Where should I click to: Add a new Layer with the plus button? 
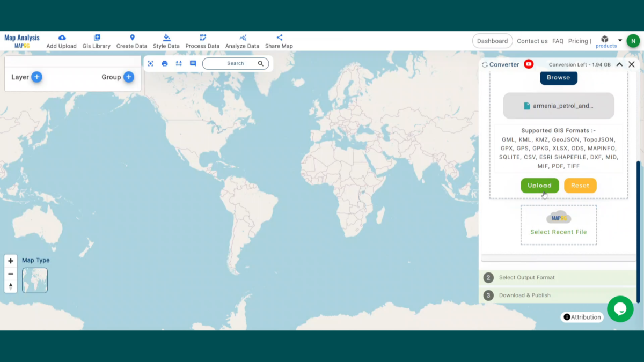36,77
